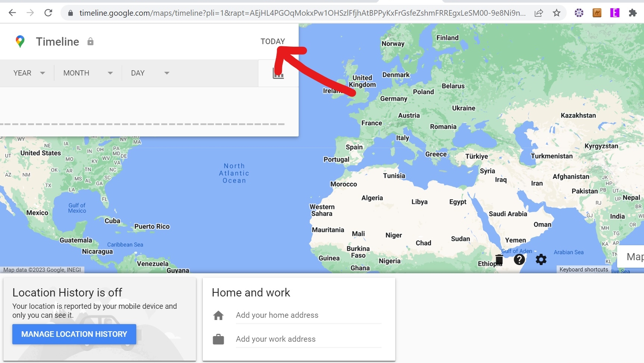Click the briefcase work icon

point(218,339)
